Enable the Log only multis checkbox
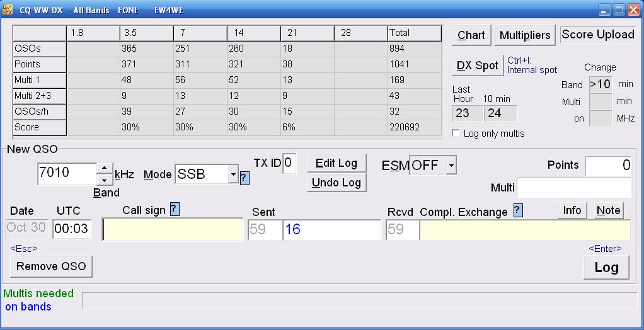644x330 pixels. (456, 134)
